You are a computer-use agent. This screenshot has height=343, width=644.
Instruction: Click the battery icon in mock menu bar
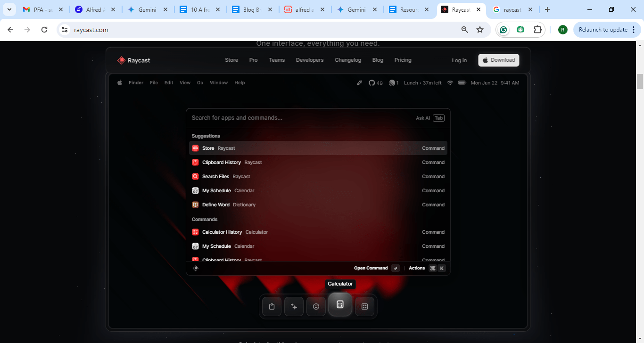(462, 83)
